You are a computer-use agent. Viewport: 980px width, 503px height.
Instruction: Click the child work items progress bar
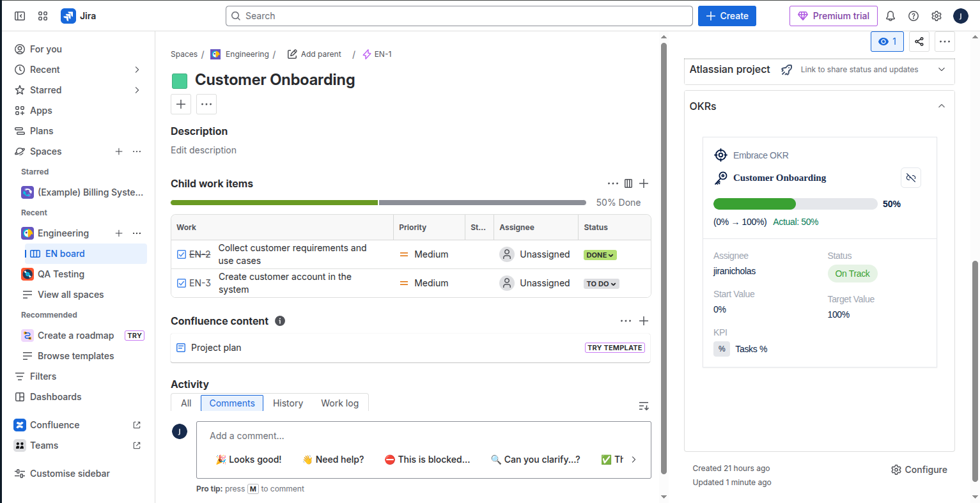click(x=378, y=203)
